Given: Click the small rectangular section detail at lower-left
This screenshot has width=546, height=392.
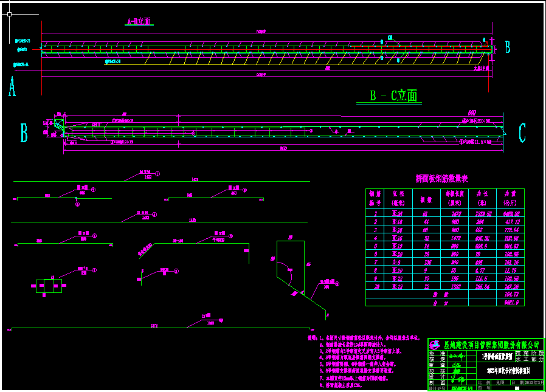Looking at the screenshot, I should click(49, 286).
